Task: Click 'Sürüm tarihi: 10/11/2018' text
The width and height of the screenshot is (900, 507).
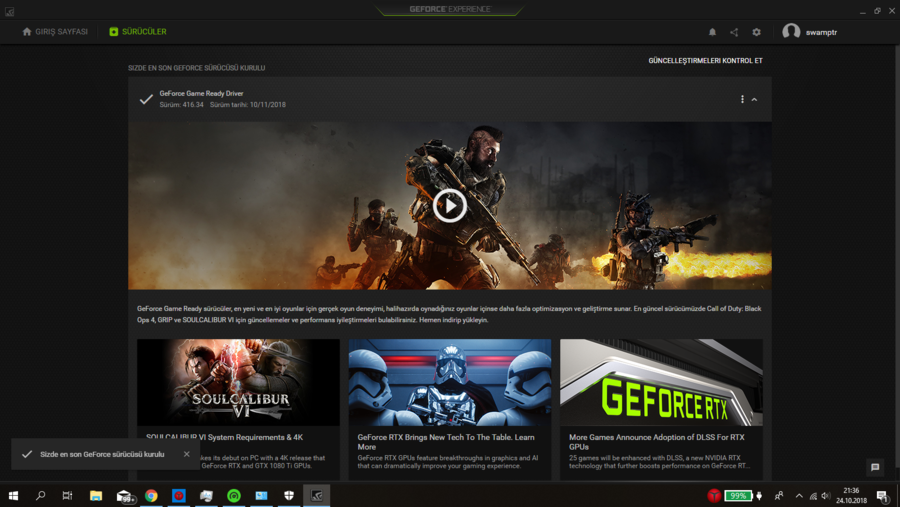Action: pos(248,105)
